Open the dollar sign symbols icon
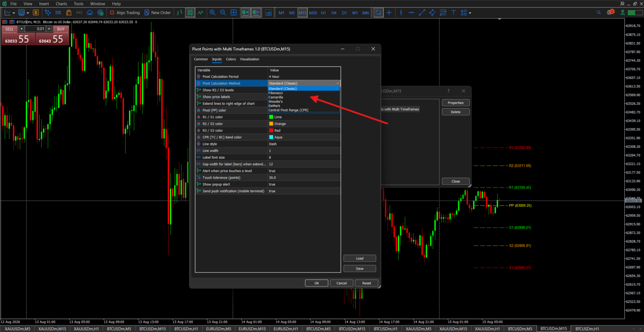The height and width of the screenshot is (332, 644). pyautogui.click(x=36, y=12)
